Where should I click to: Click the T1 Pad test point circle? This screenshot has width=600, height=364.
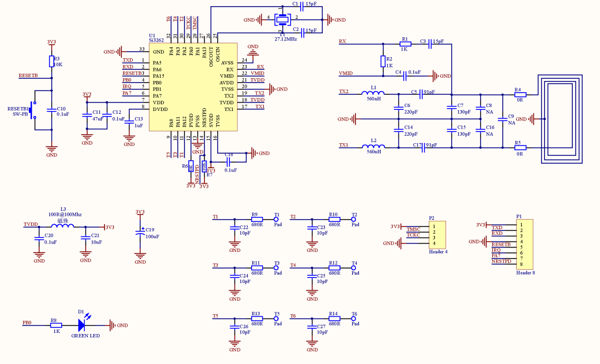276,220
